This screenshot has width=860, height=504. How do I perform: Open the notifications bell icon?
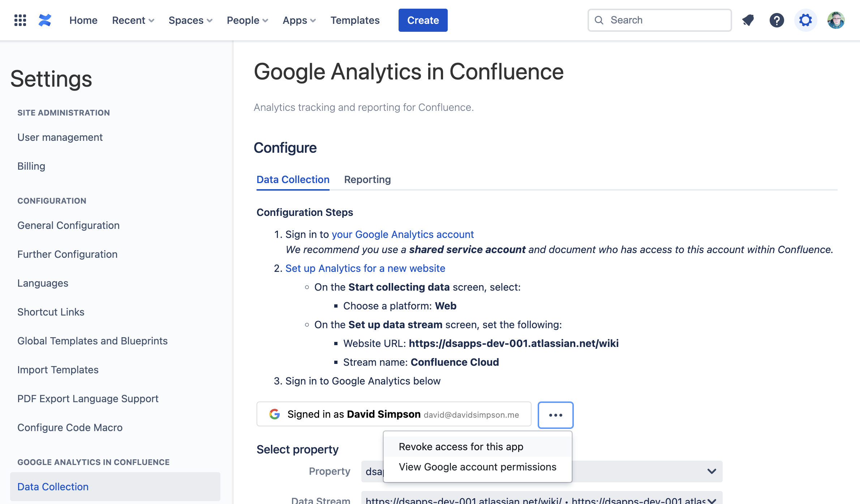click(748, 20)
